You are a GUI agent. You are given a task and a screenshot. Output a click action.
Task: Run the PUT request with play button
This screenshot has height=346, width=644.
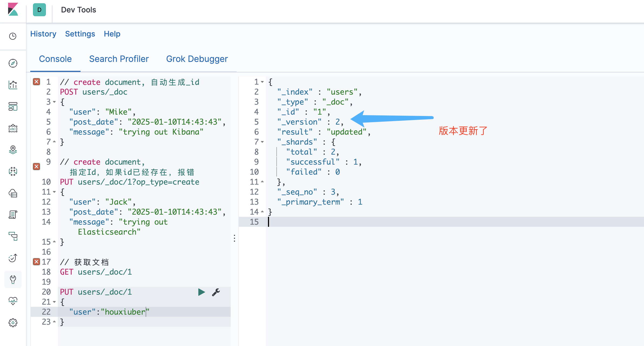click(201, 292)
